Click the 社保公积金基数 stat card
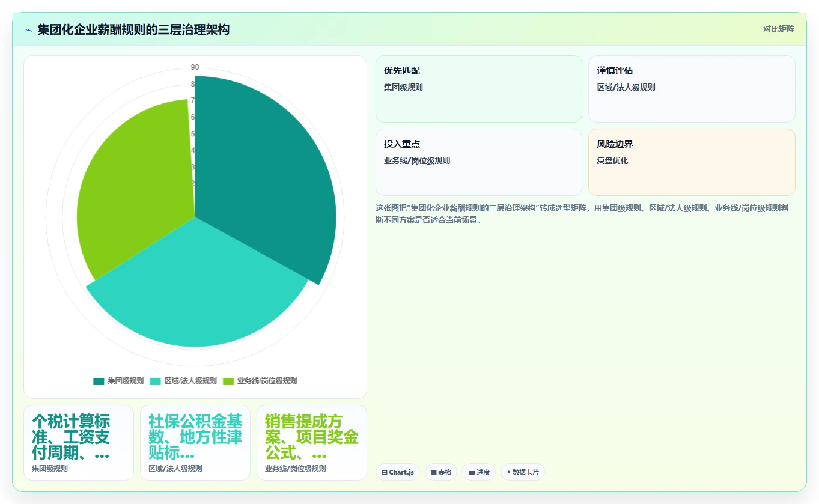Image resolution: width=819 pixels, height=504 pixels. 195,443
